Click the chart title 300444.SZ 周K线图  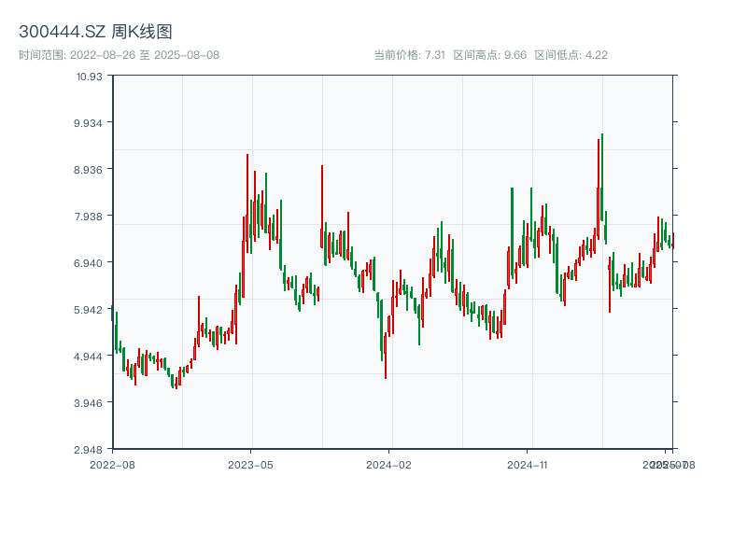[x=95, y=32]
